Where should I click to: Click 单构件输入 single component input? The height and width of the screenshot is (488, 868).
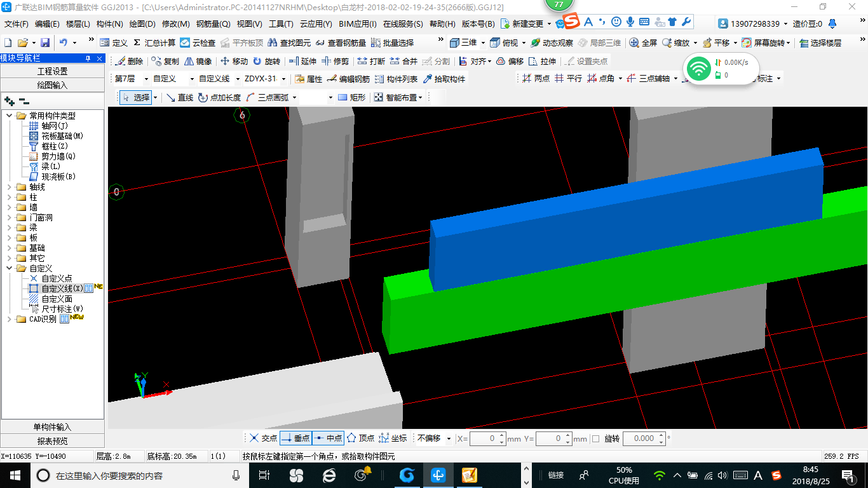(53, 427)
